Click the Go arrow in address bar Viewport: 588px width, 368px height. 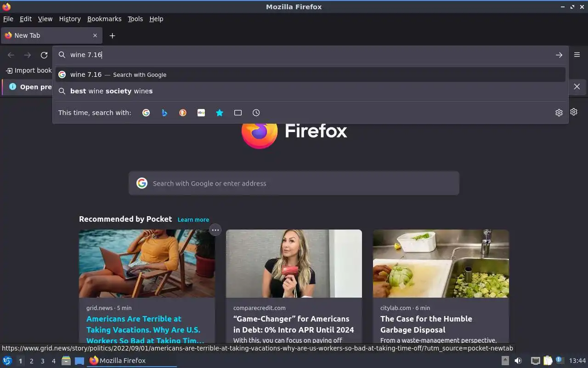(x=559, y=55)
